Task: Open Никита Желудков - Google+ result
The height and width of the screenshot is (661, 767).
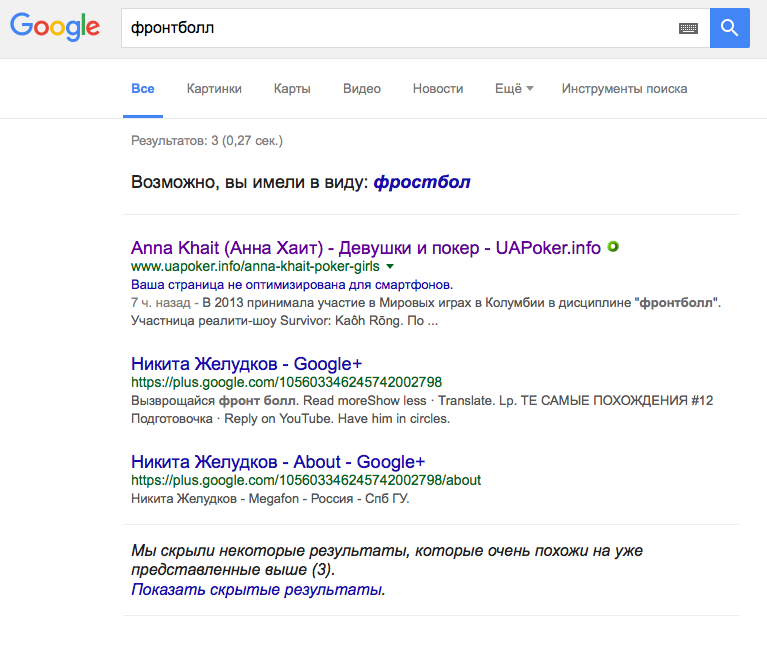Action: point(247,364)
